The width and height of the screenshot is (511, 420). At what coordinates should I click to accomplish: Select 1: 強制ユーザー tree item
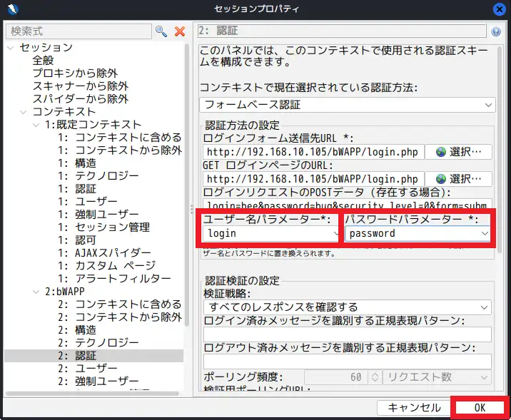98,214
